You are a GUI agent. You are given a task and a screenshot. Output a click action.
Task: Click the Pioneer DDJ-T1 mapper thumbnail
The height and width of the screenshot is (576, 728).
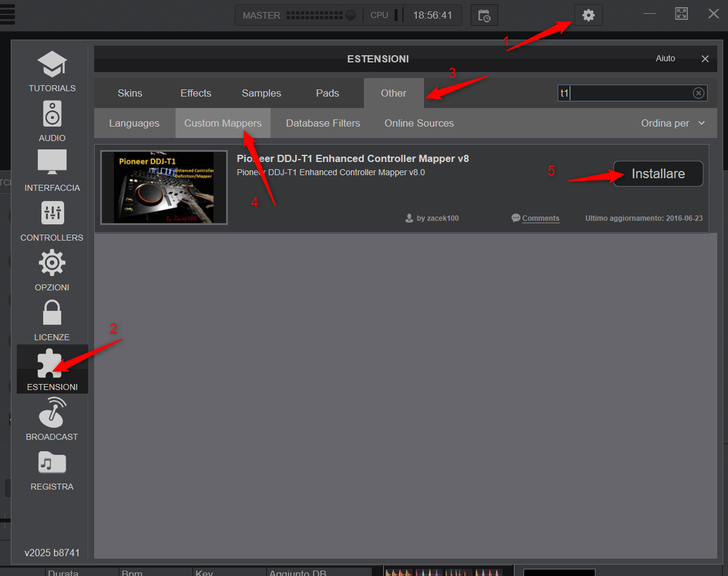pos(164,187)
